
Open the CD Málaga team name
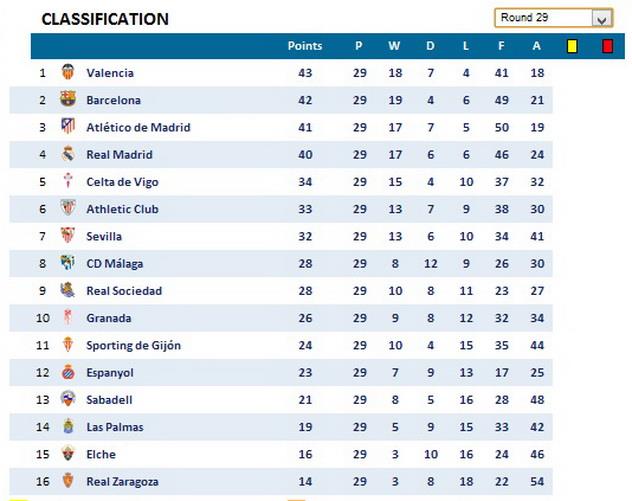coord(115,263)
